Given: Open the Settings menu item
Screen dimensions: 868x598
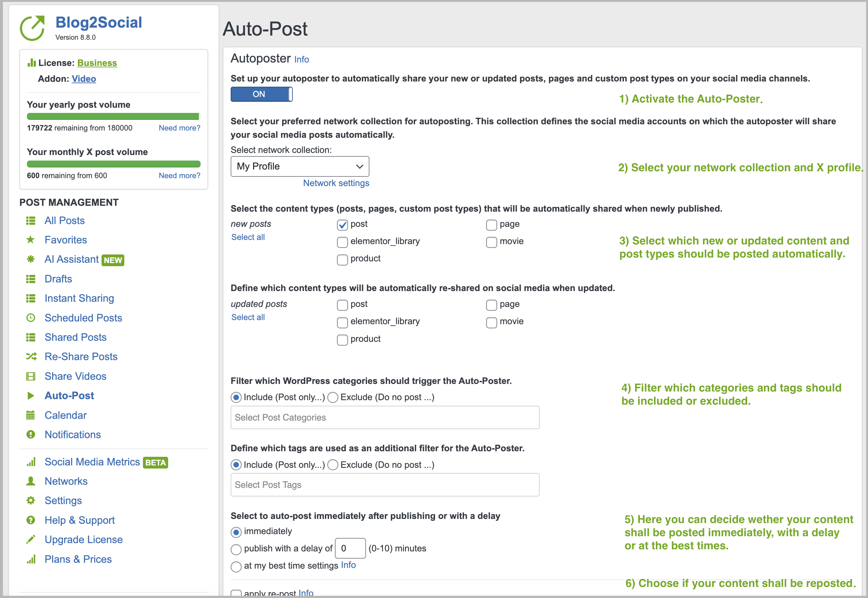Looking at the screenshot, I should (63, 500).
